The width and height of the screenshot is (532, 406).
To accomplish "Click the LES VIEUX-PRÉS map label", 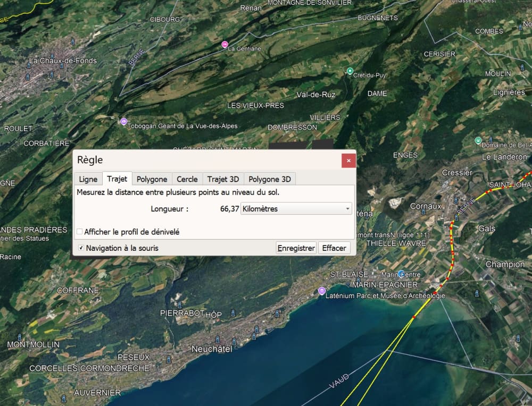I will [x=255, y=105].
